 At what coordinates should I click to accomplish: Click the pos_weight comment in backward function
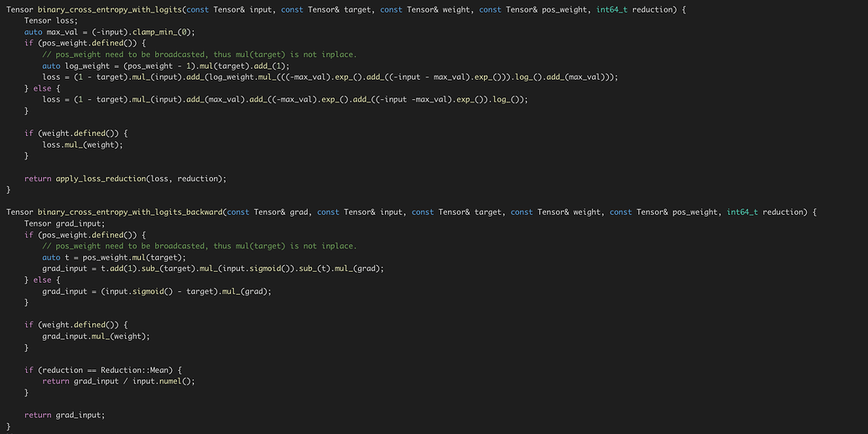coord(200,246)
